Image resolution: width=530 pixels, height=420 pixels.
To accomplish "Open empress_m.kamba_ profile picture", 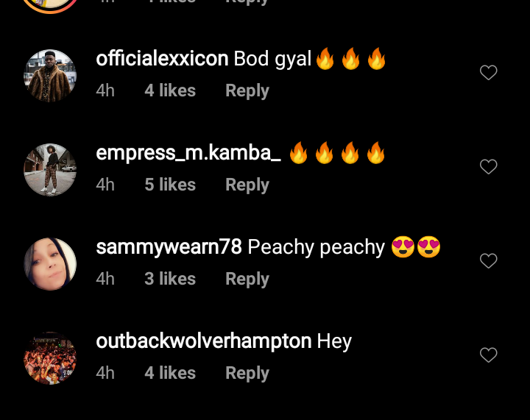I will [50, 170].
